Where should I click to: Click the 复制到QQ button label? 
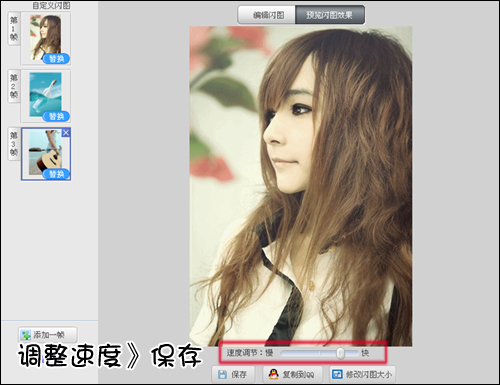(298, 375)
